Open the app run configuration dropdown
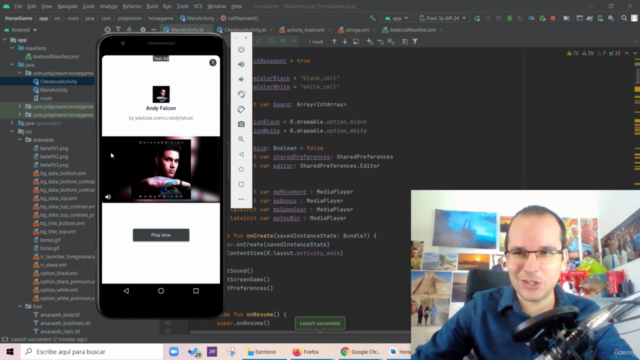Image resolution: width=640 pixels, height=360 pixels. (396, 18)
